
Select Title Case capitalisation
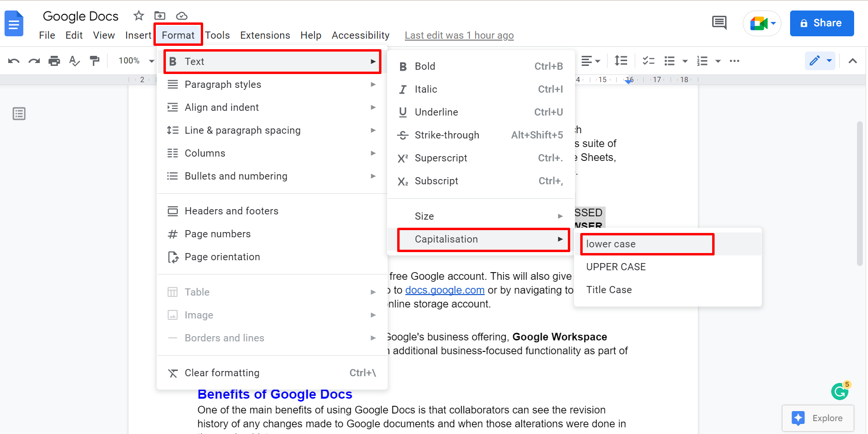(x=668, y=290)
